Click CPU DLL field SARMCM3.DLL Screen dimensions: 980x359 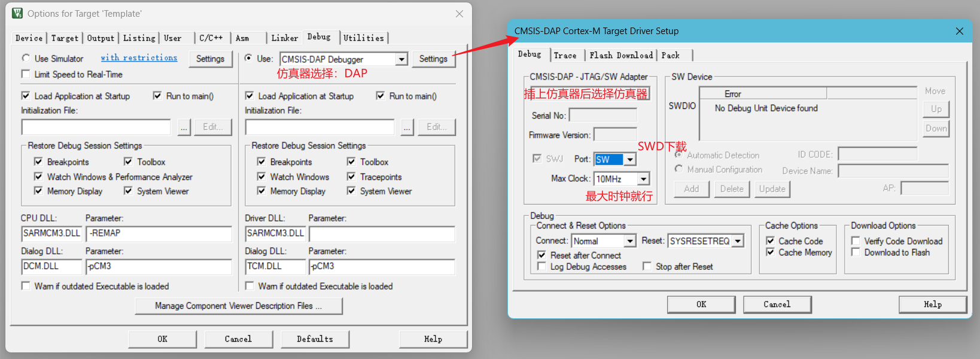[x=52, y=233]
